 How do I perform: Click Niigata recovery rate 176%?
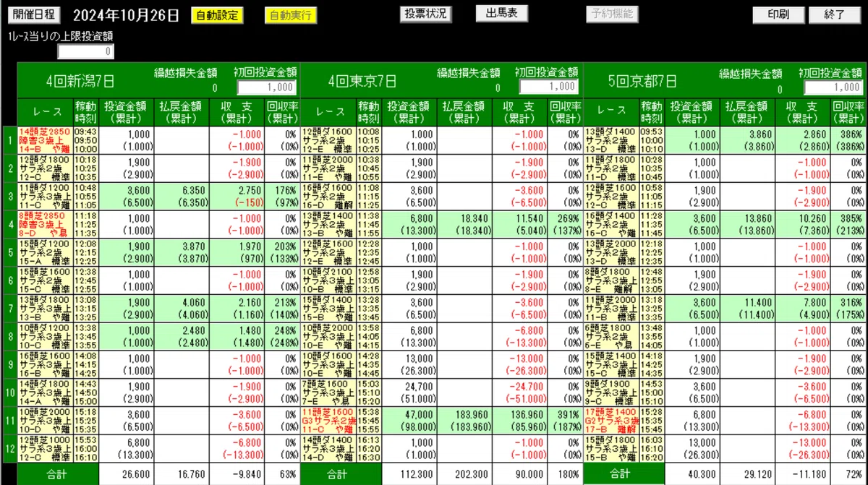(x=282, y=197)
